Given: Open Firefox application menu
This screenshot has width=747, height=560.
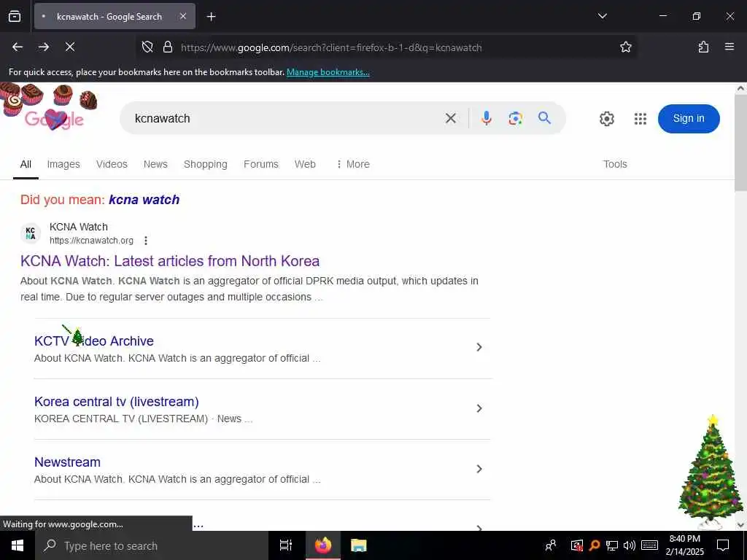Looking at the screenshot, I should click(729, 47).
